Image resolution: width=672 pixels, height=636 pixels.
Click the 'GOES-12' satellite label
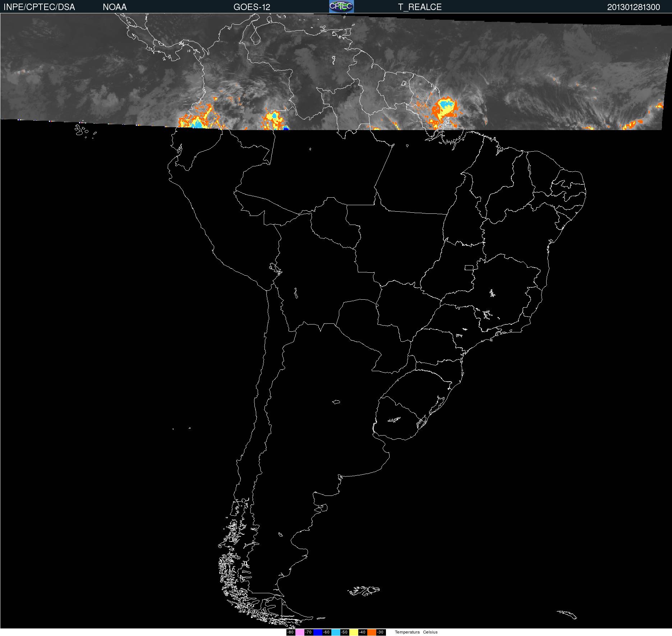pyautogui.click(x=252, y=7)
